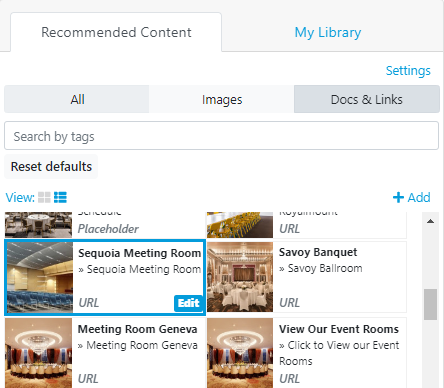Click the yellow chairs thumbnail
Viewport: 444px width, 388px height.
240,224
